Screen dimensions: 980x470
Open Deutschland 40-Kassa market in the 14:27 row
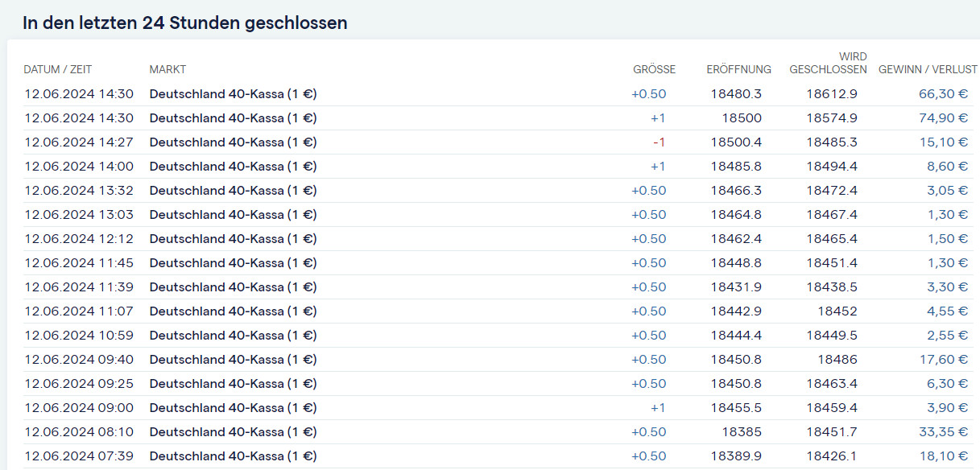pyautogui.click(x=233, y=142)
